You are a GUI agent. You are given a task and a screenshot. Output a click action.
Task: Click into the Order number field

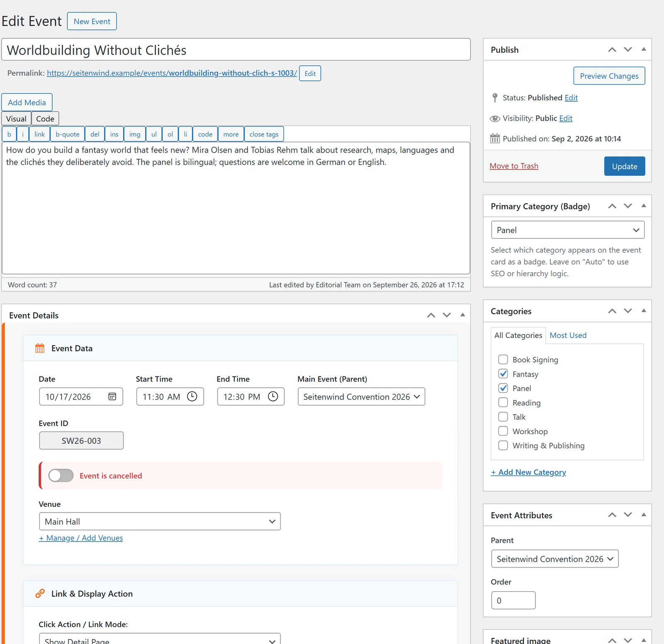point(513,600)
